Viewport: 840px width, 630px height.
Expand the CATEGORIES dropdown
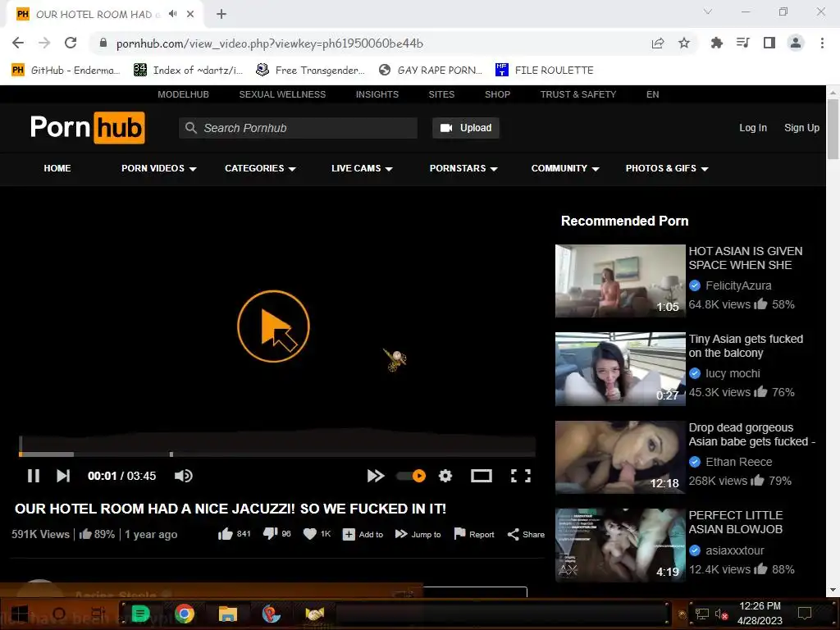(x=260, y=168)
